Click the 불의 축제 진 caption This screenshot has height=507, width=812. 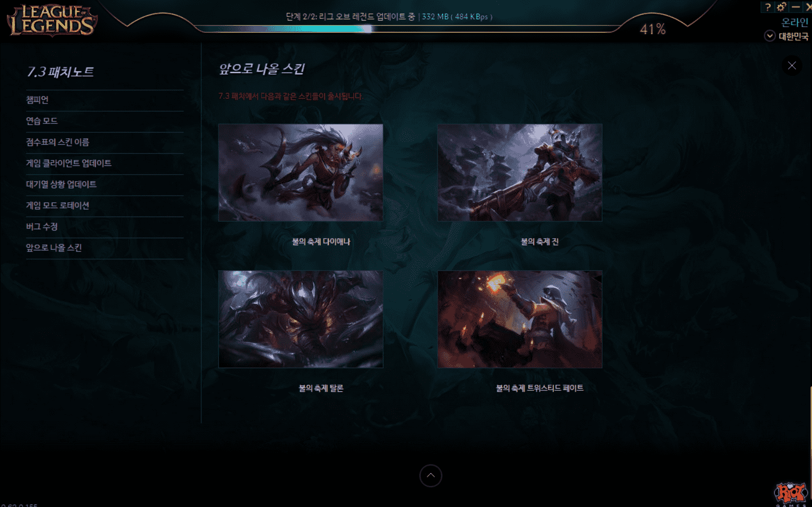coord(540,242)
